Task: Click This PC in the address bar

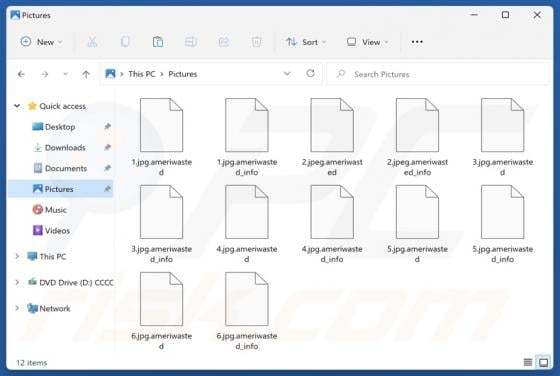Action: coord(142,74)
